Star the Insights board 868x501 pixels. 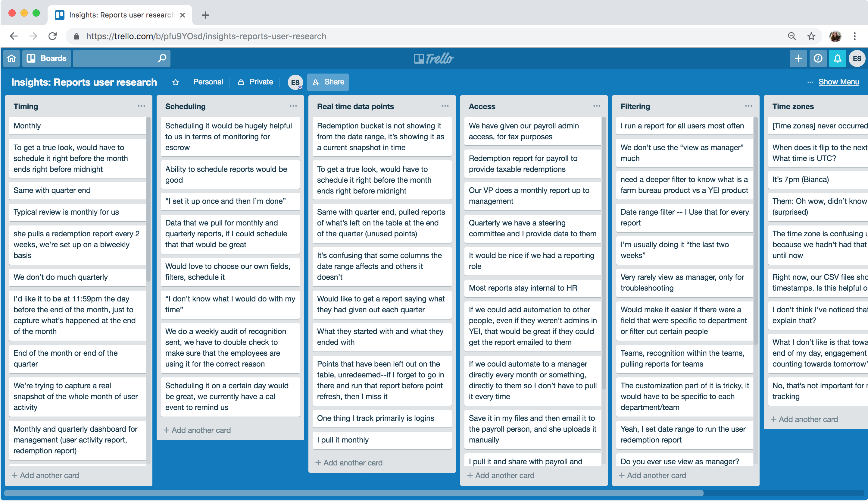[175, 82]
